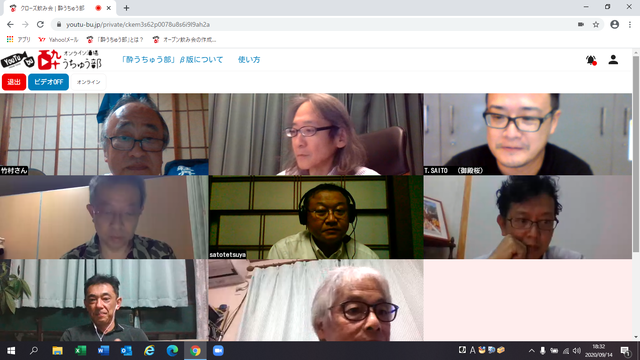The image size is (640, 360).
Task: Open 「酔うちゅう部」β版について link
Action: (x=172, y=60)
